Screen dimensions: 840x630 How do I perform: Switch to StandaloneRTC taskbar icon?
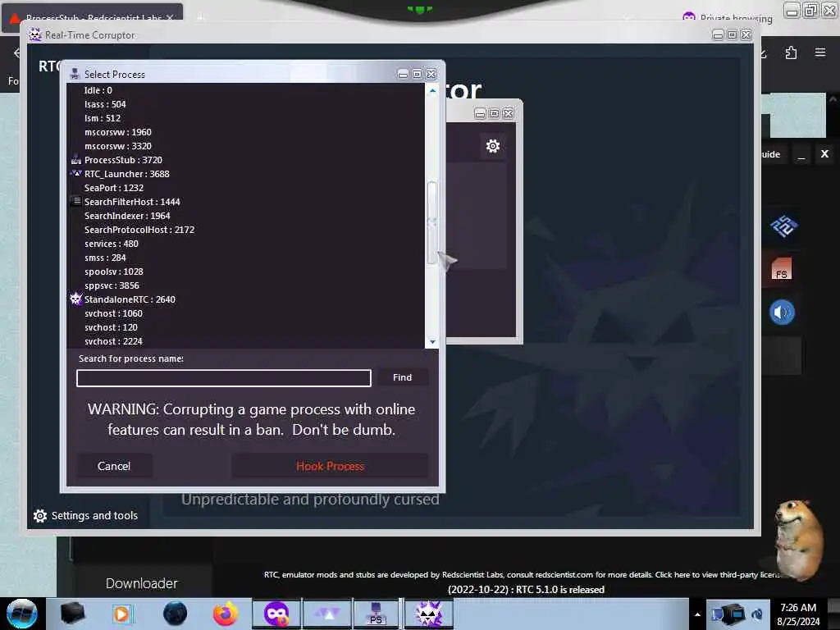tap(428, 614)
